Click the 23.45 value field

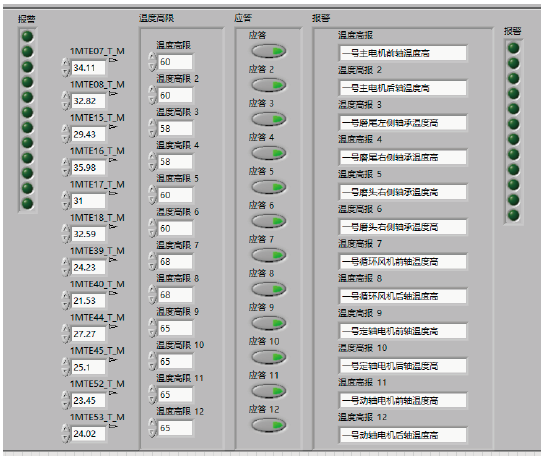[x=88, y=400]
